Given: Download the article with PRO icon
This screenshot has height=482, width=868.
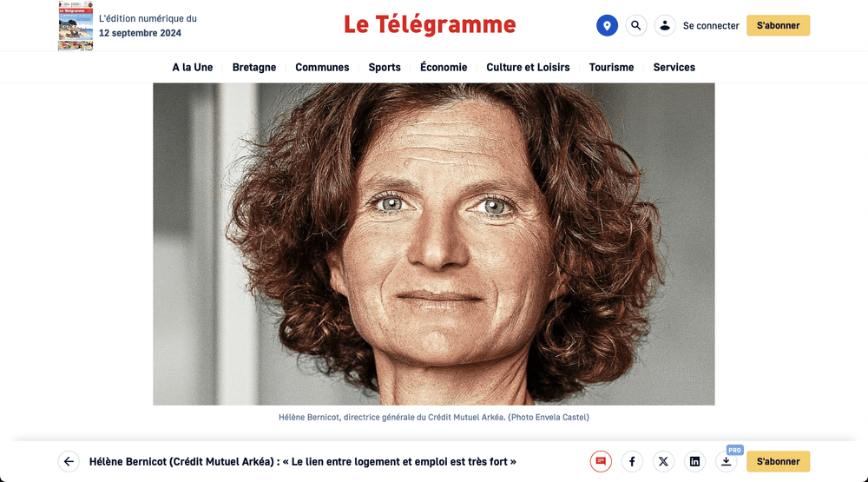Looking at the screenshot, I should tap(727, 461).
